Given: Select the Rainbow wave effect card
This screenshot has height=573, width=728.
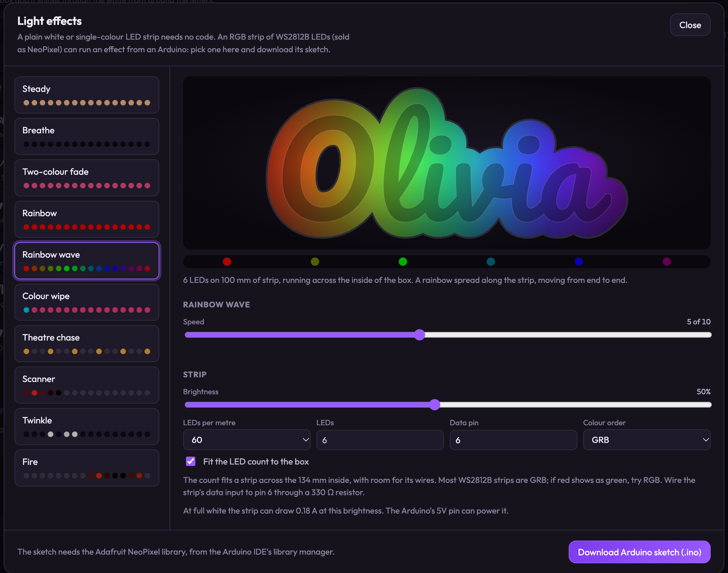Looking at the screenshot, I should [x=87, y=261].
